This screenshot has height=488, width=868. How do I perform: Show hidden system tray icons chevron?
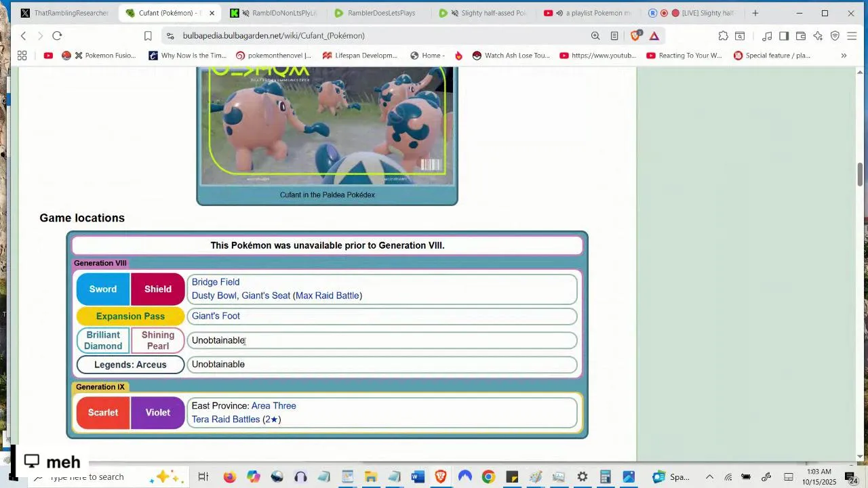click(709, 477)
